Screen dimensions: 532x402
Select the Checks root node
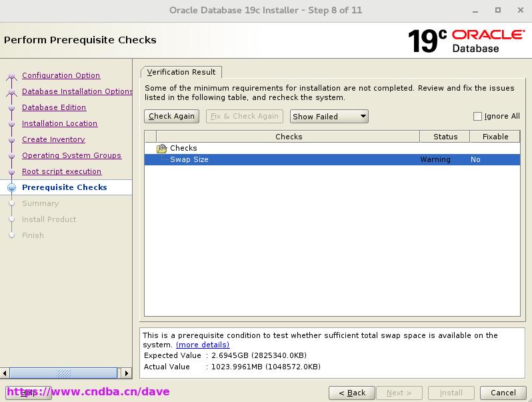pos(183,148)
